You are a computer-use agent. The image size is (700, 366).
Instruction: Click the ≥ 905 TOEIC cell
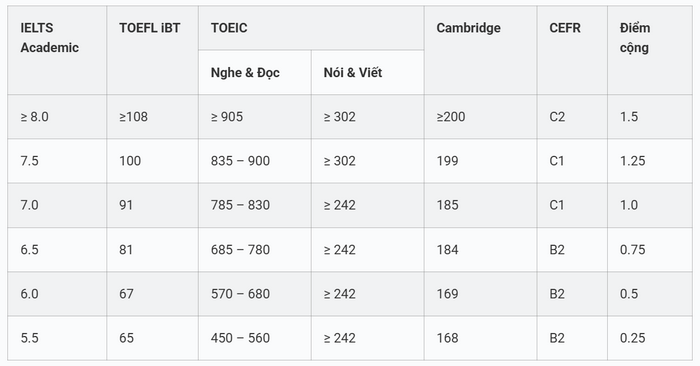coord(255,116)
